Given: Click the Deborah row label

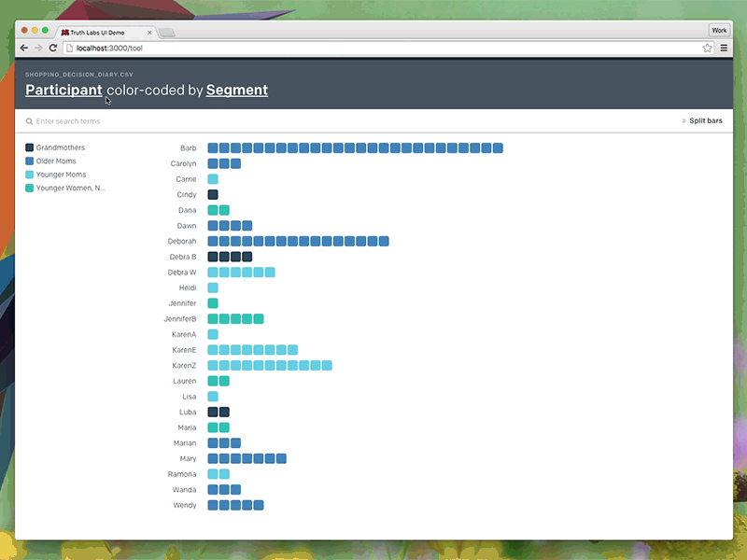Looking at the screenshot, I should pos(182,242).
